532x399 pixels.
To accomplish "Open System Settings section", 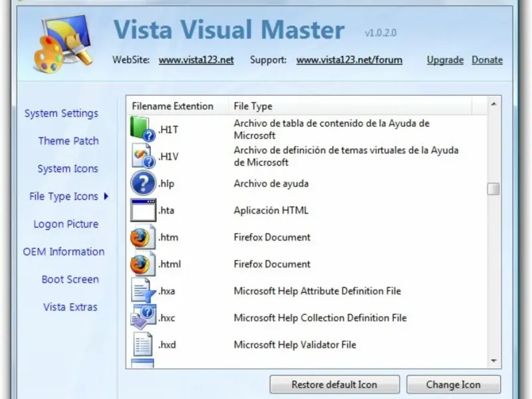I will [61, 113].
